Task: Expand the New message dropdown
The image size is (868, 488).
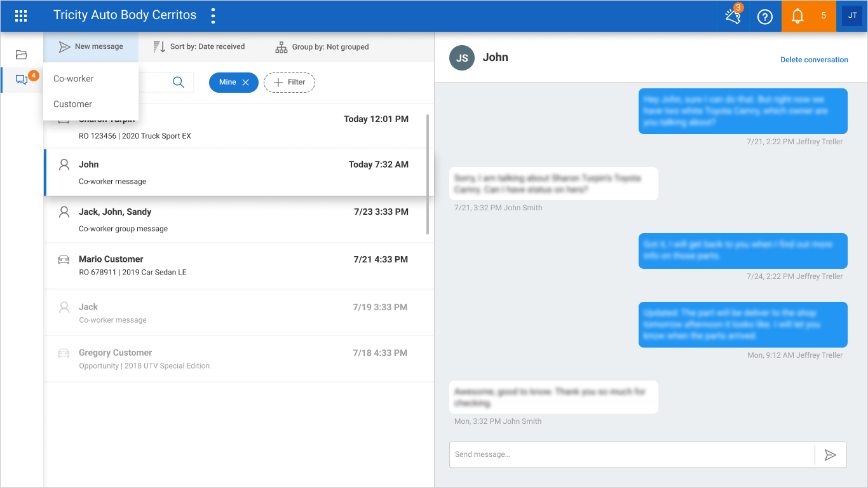Action: coord(91,46)
